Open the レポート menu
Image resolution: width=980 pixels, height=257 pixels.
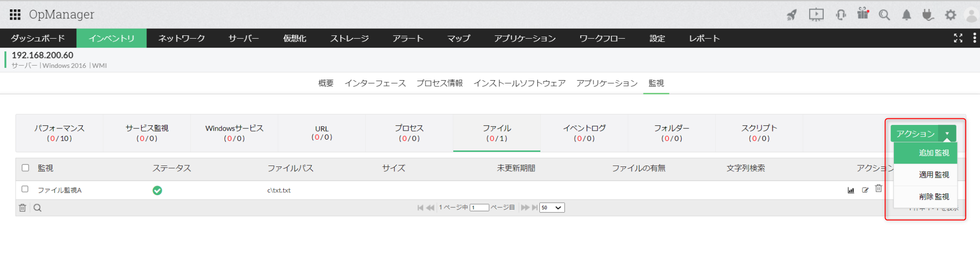[705, 38]
